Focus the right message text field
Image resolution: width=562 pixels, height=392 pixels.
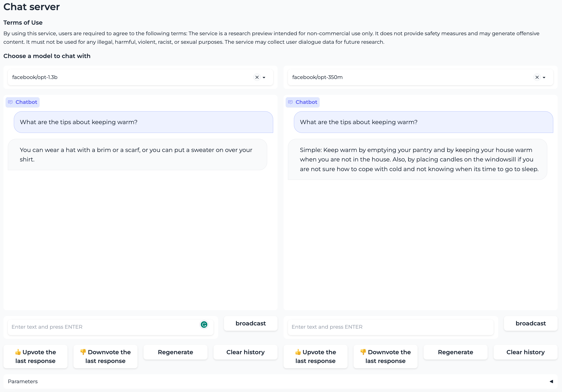[x=390, y=327]
